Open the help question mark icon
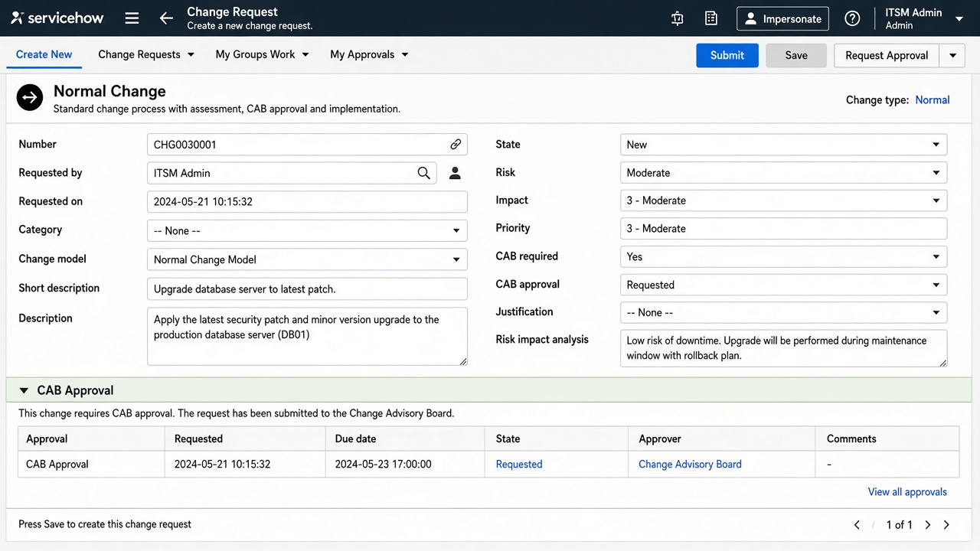This screenshot has height=551, width=980. coord(852,18)
